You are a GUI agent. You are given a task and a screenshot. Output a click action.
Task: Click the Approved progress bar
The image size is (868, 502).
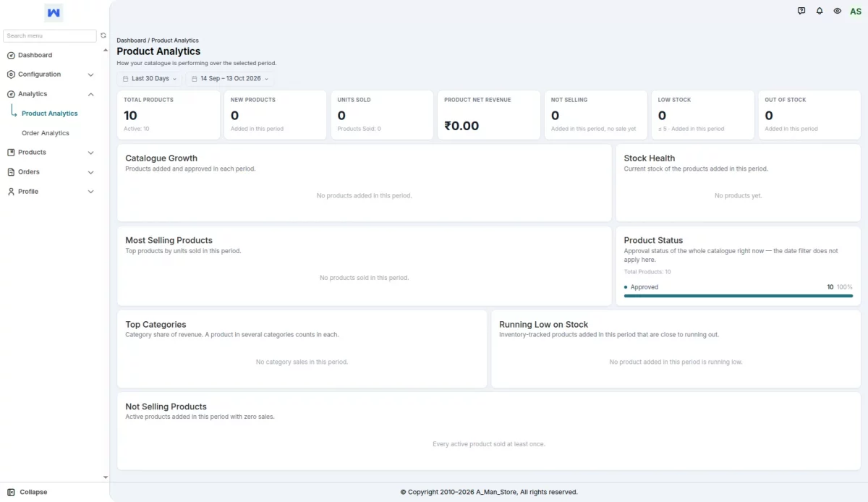[739, 296]
